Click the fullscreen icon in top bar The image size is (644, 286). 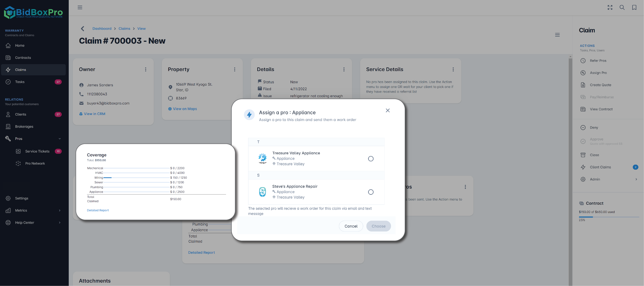click(610, 8)
